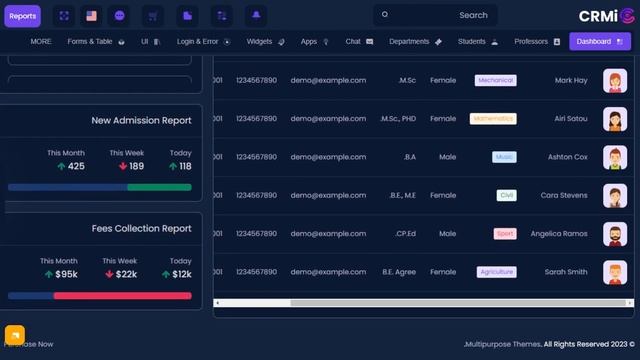Click the Today value $12k
The height and width of the screenshot is (360, 640).
(x=182, y=274)
